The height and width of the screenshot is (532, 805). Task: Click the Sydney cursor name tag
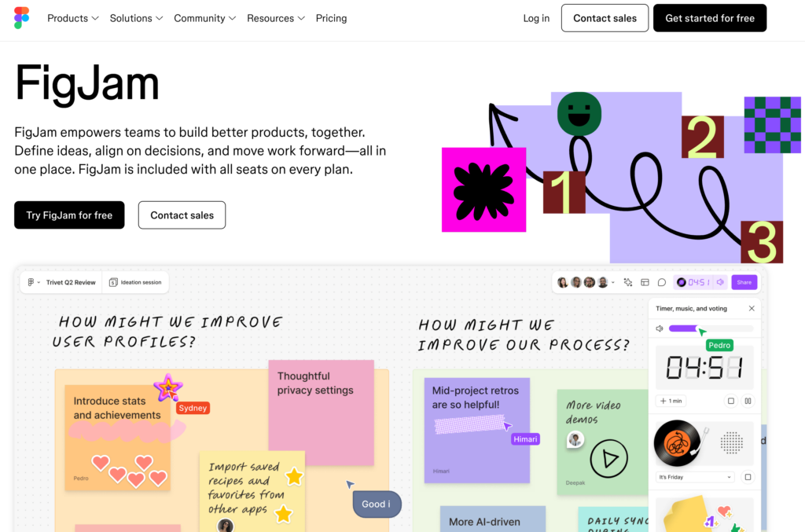pos(193,408)
